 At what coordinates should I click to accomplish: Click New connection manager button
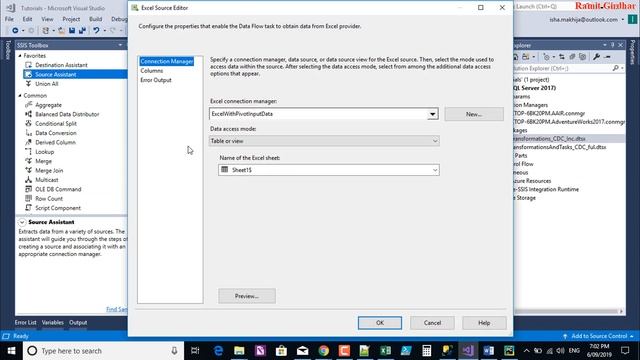point(474,114)
